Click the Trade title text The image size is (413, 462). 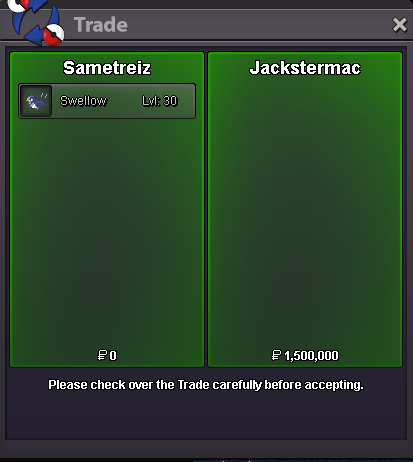coord(101,25)
